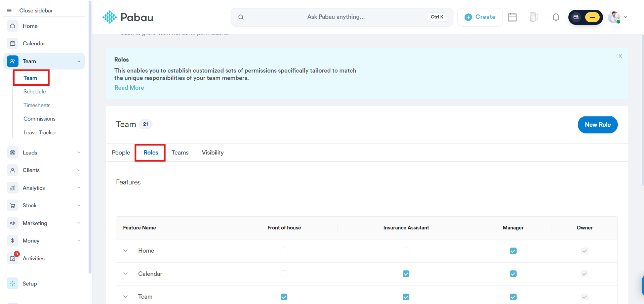The height and width of the screenshot is (304, 644).
Task: Click the Home icon in sidebar
Action: [12, 26]
